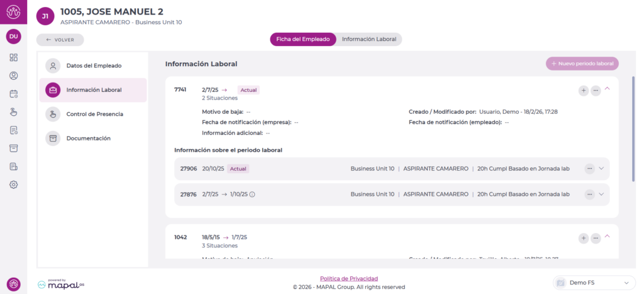
Task: Click the plus icon on period 7741
Action: click(x=584, y=91)
